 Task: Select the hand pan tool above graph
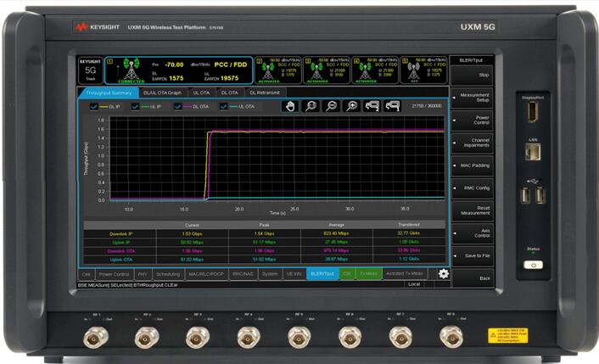(290, 106)
